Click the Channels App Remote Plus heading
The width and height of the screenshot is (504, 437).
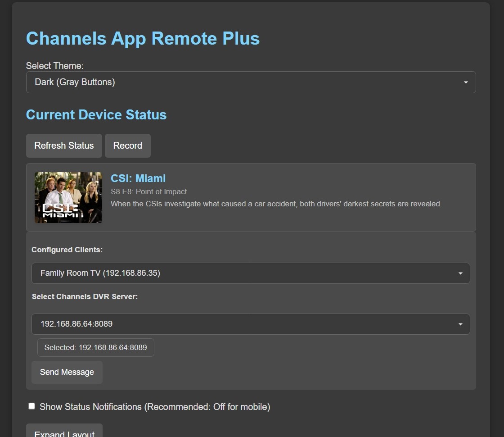143,38
